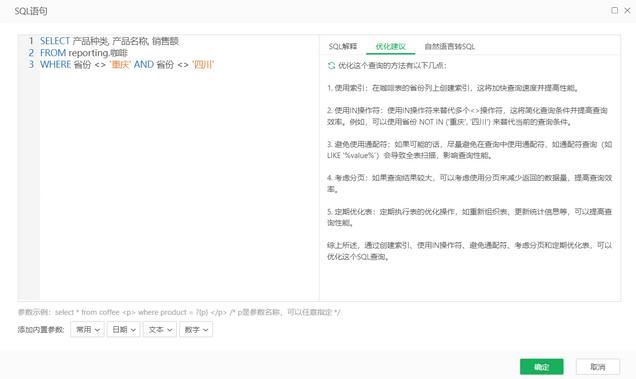Open the 文本 parameter dropdown
The width and height of the screenshot is (636, 379).
160,329
